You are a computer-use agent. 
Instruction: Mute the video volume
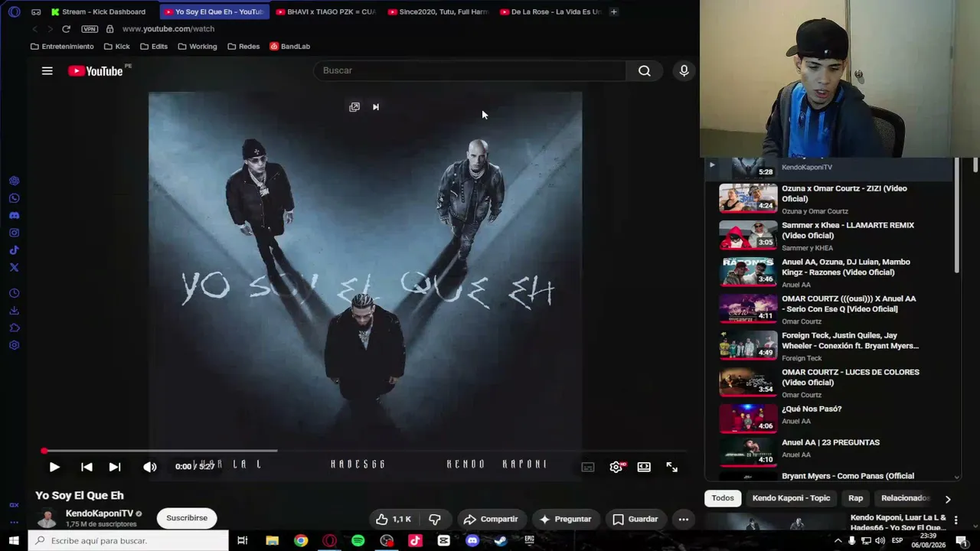[x=150, y=467]
